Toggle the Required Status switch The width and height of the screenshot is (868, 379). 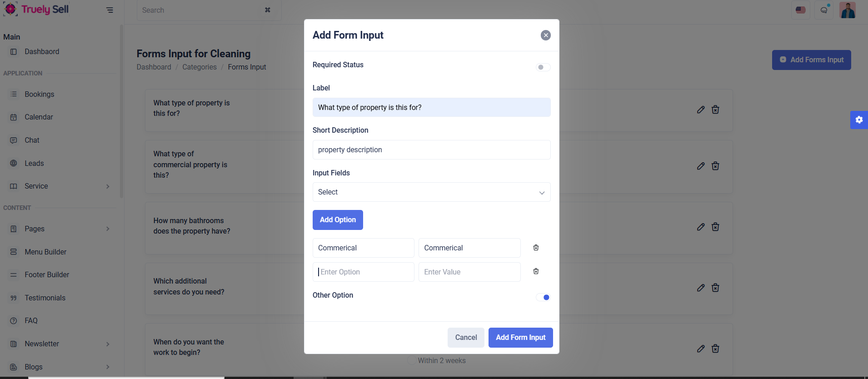pos(543,67)
